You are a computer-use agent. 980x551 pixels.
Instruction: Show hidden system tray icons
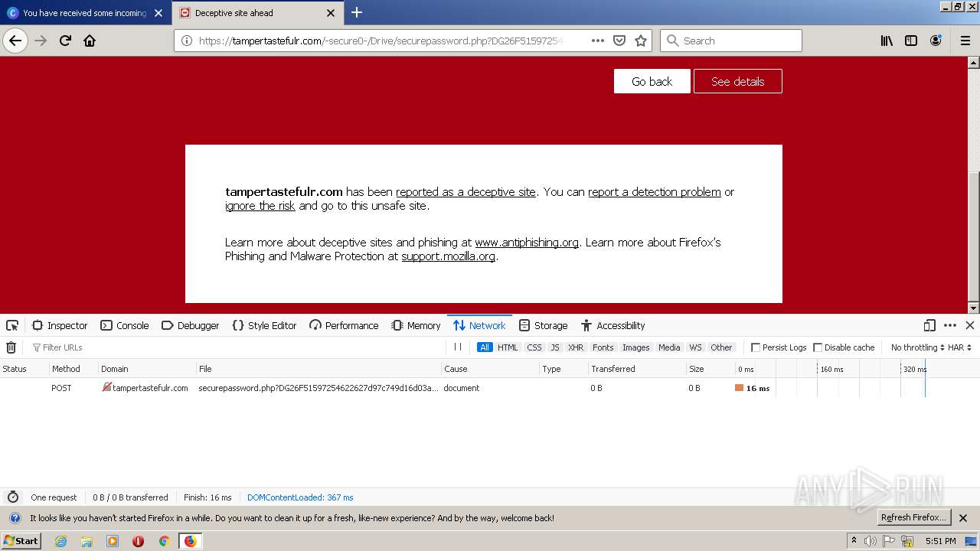[854, 541]
